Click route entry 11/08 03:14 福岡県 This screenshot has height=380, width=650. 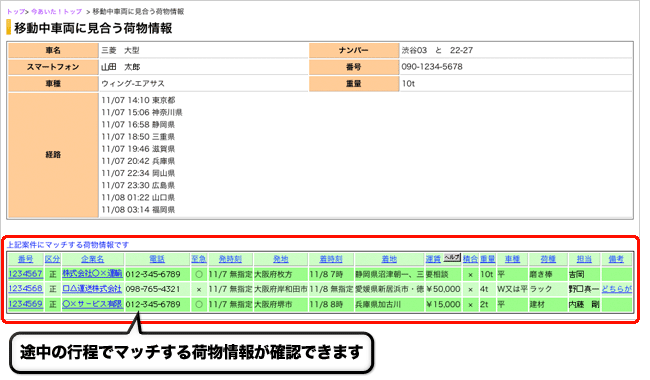[x=138, y=210]
